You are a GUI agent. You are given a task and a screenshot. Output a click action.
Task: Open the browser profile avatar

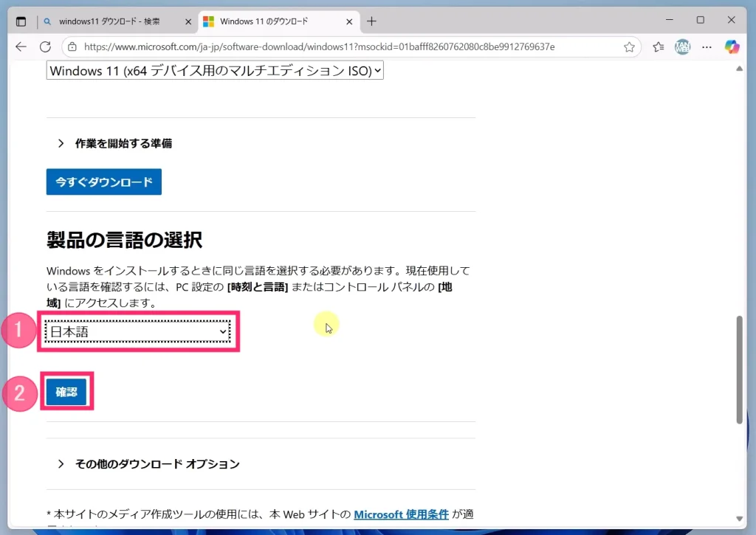coord(682,46)
